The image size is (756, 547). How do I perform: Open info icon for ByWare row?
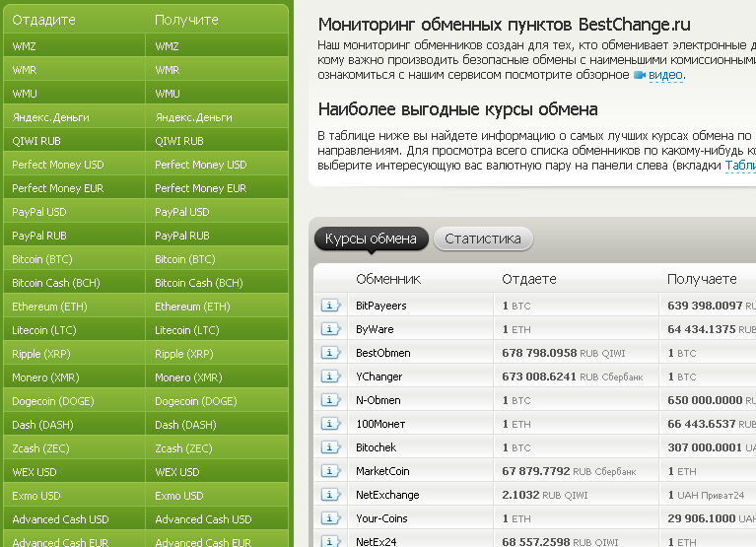[331, 329]
